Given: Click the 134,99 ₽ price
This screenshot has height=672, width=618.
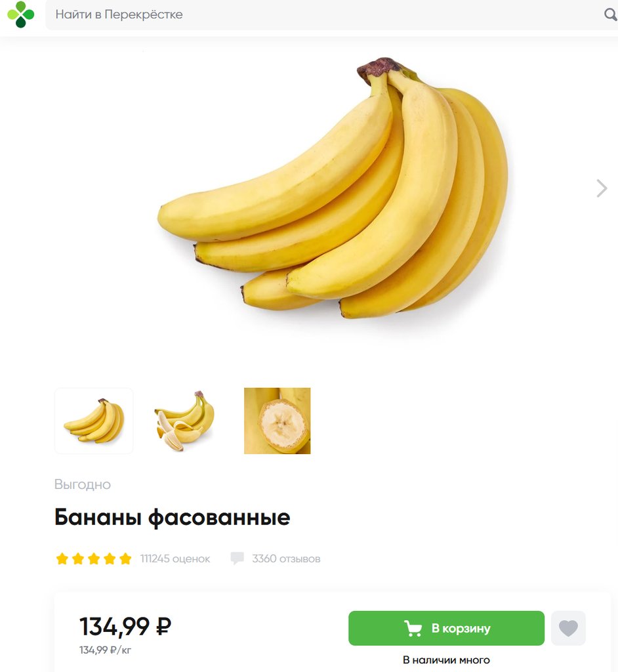Looking at the screenshot, I should click(125, 626).
